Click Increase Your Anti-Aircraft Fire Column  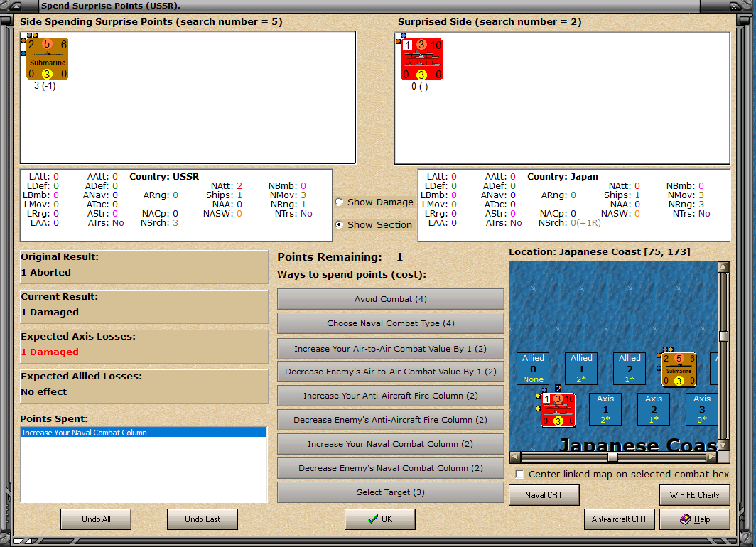(x=391, y=396)
